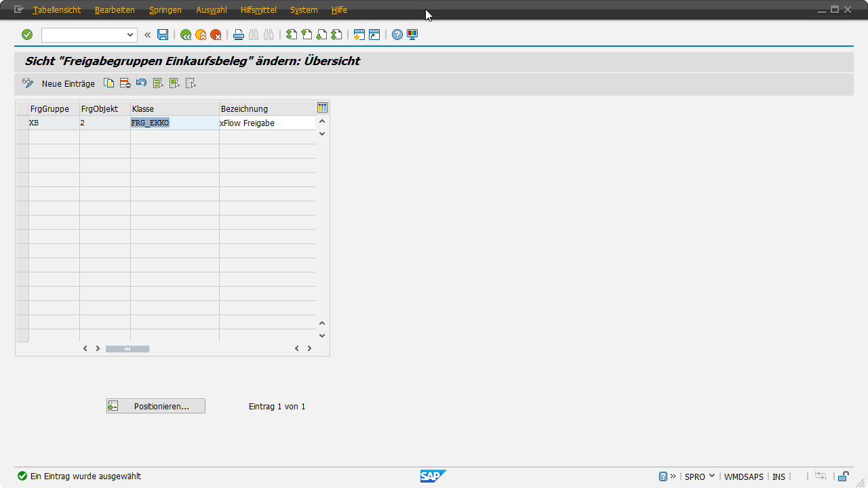Image resolution: width=868 pixels, height=488 pixels.
Task: Click the Undo change icon
Action: click(x=141, y=83)
